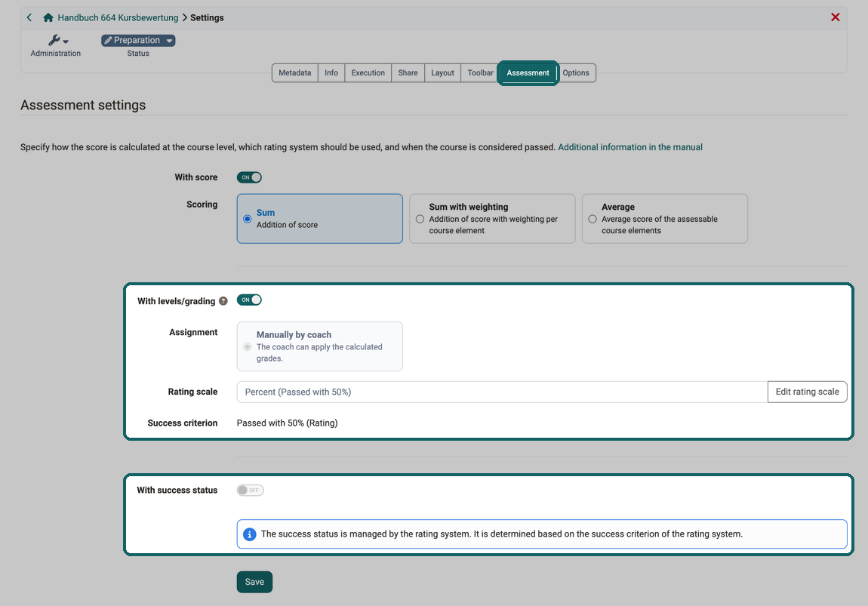The height and width of the screenshot is (606, 868).
Task: Open the Preparation status dropdown
Action: point(138,41)
